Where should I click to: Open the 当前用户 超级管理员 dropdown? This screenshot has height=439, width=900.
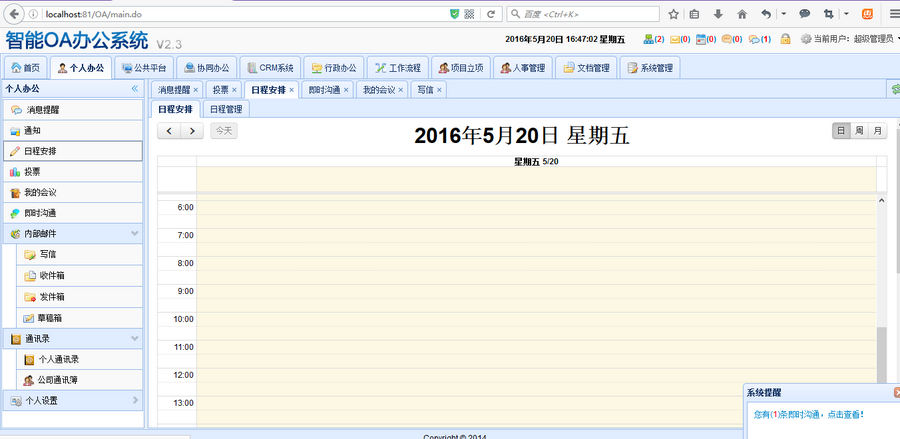[x=857, y=39]
